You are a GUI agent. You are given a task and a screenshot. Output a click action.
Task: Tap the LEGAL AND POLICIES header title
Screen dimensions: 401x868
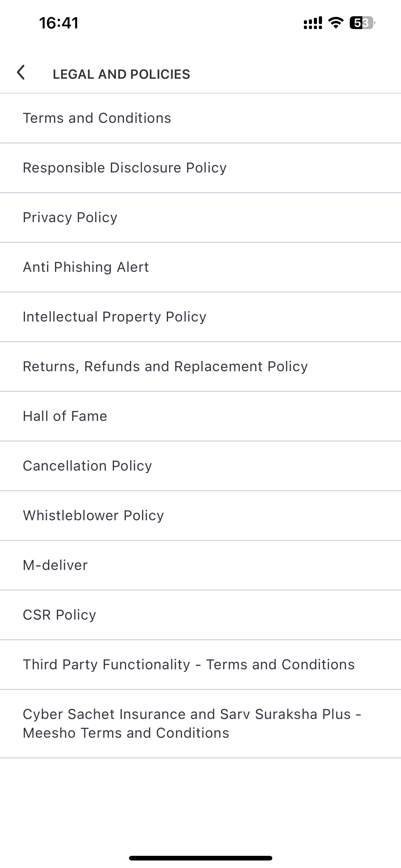coord(121,74)
